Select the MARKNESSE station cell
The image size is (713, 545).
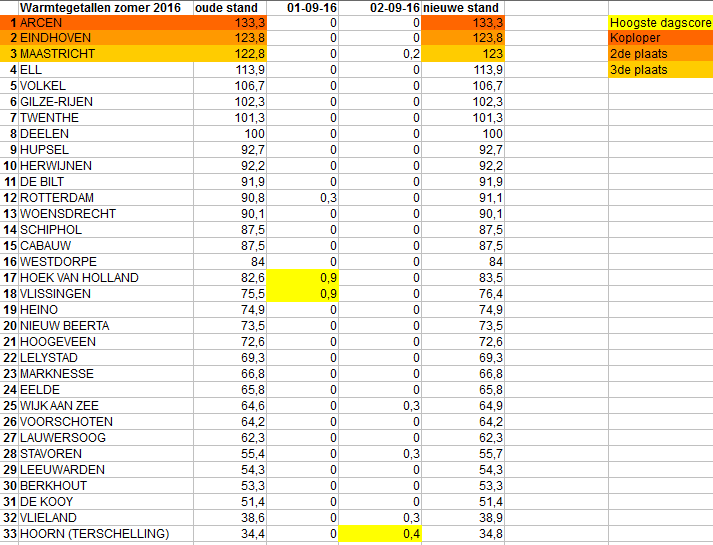pos(106,374)
